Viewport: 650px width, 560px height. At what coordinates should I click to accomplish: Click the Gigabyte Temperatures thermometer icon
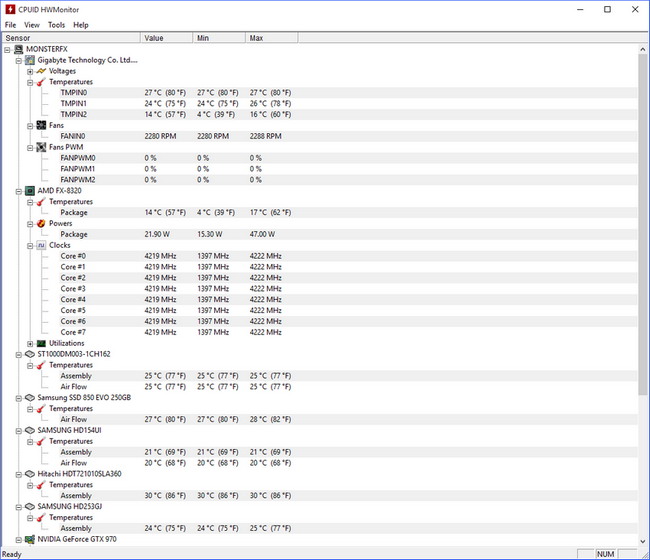[41, 82]
